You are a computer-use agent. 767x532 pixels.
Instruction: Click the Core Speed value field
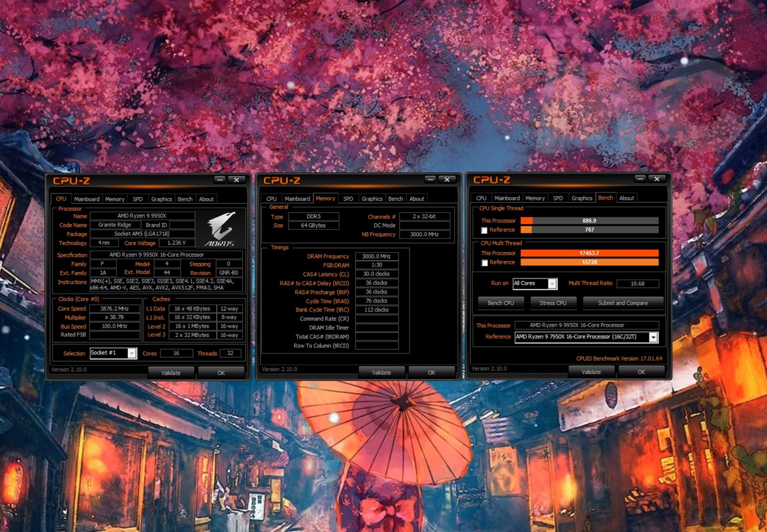115,308
